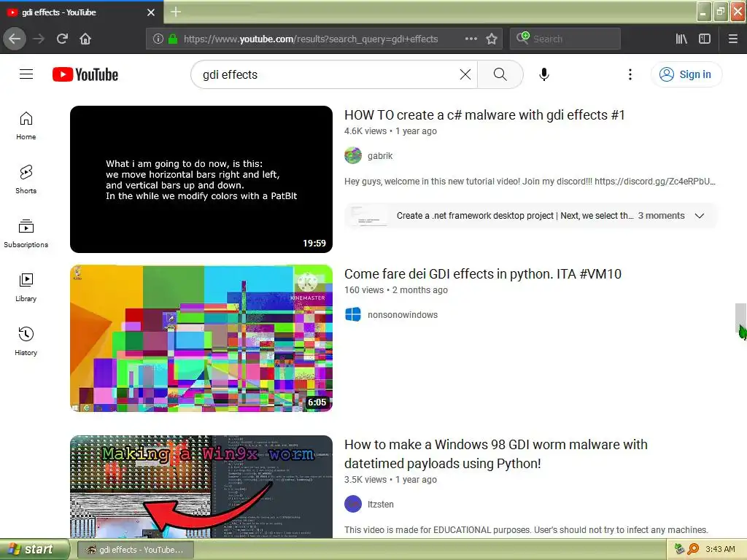Image resolution: width=747 pixels, height=560 pixels.
Task: Toggle the browser sidebar view
Action: [705, 39]
